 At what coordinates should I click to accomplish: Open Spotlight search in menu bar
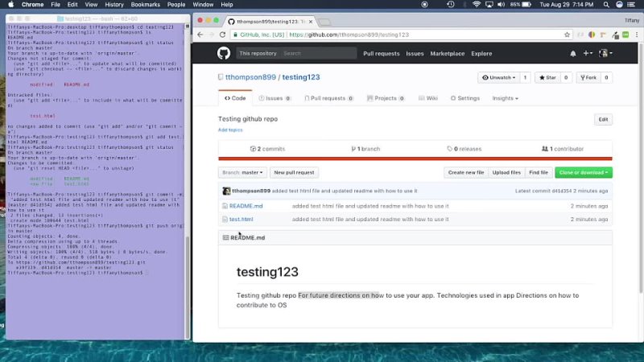pyautogui.click(x=606, y=5)
